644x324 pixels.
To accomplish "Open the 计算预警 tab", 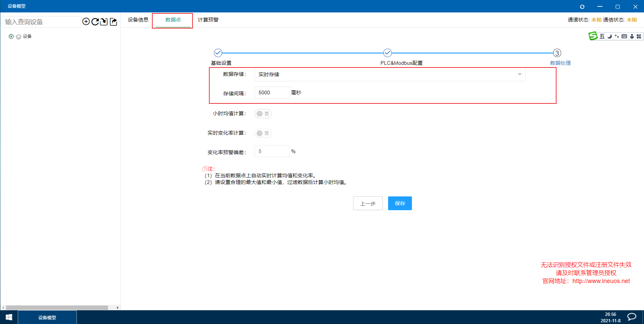I will [x=208, y=20].
